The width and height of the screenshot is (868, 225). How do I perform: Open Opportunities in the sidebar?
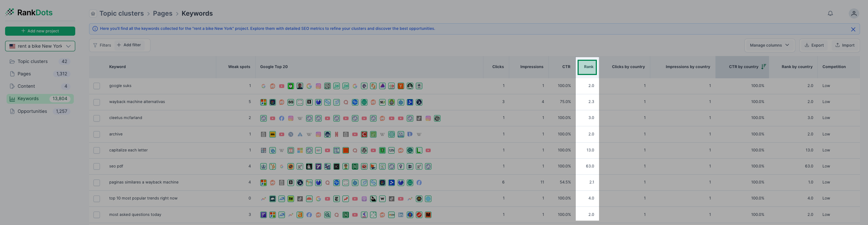pyautogui.click(x=40, y=111)
